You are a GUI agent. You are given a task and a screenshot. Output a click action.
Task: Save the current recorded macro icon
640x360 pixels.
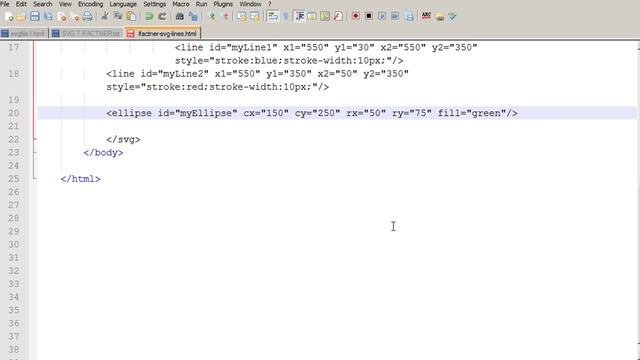[409, 16]
